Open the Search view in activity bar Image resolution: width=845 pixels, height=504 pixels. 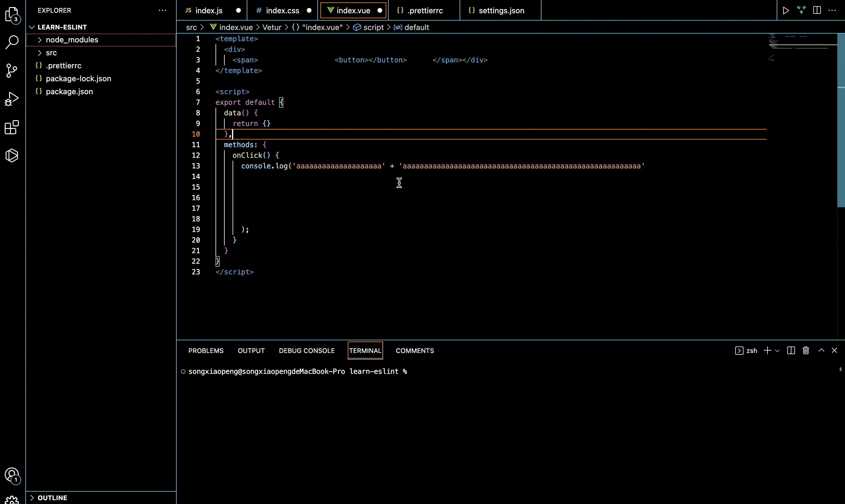point(12,42)
